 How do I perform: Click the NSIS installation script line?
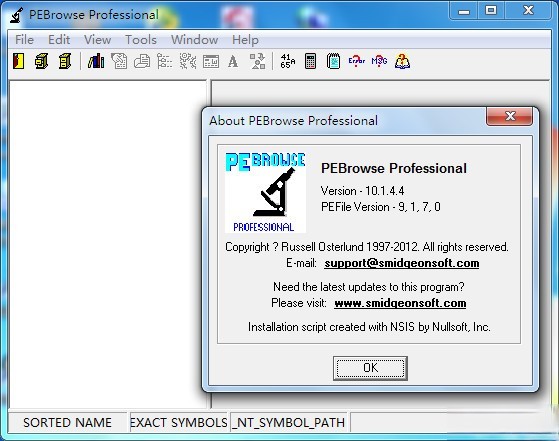pos(369,327)
